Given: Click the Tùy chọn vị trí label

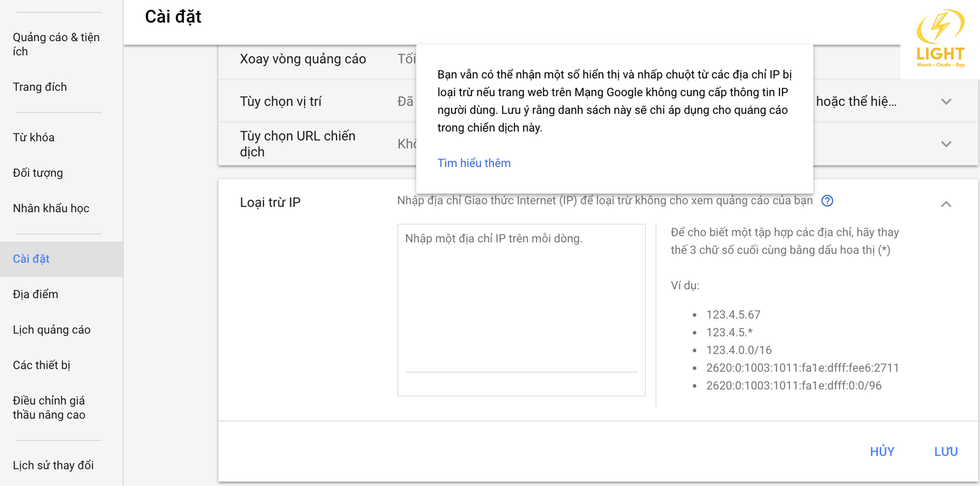Looking at the screenshot, I should coord(281,101).
